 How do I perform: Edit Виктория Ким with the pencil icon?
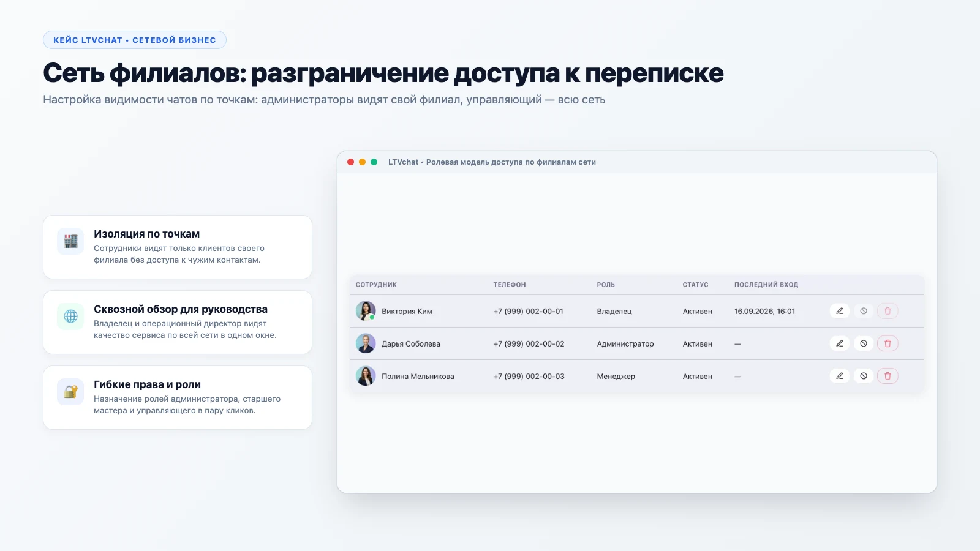(840, 311)
